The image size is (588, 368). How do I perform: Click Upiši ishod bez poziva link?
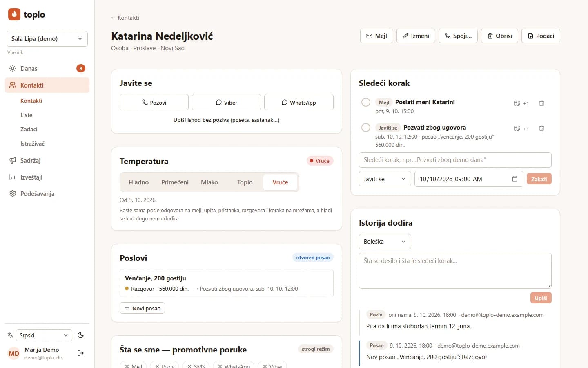pyautogui.click(x=227, y=120)
